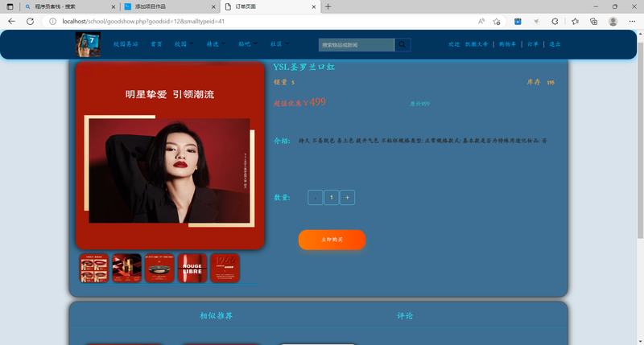Click the address bar URL
644x345 pixels.
coord(143,22)
